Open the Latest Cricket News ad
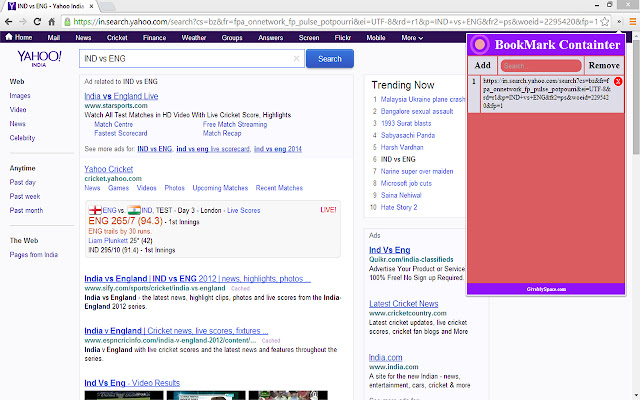Viewport: 640px width, 400px height. (404, 304)
